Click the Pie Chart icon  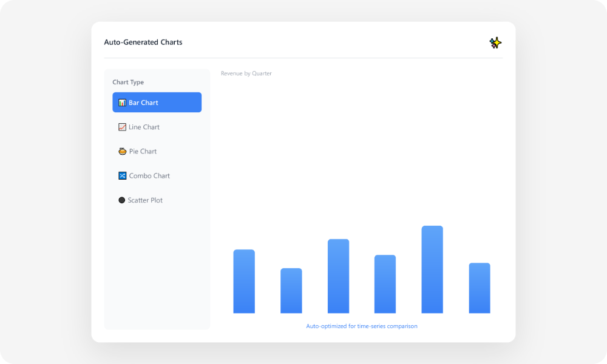(x=121, y=151)
